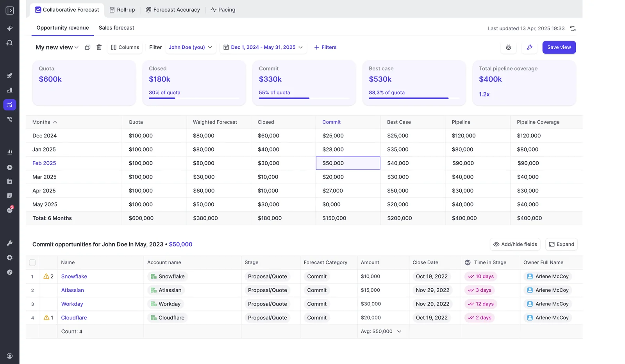Screen dimensions: 625x364
Task: Click the wrench icon in sidebar
Action: [10, 243]
